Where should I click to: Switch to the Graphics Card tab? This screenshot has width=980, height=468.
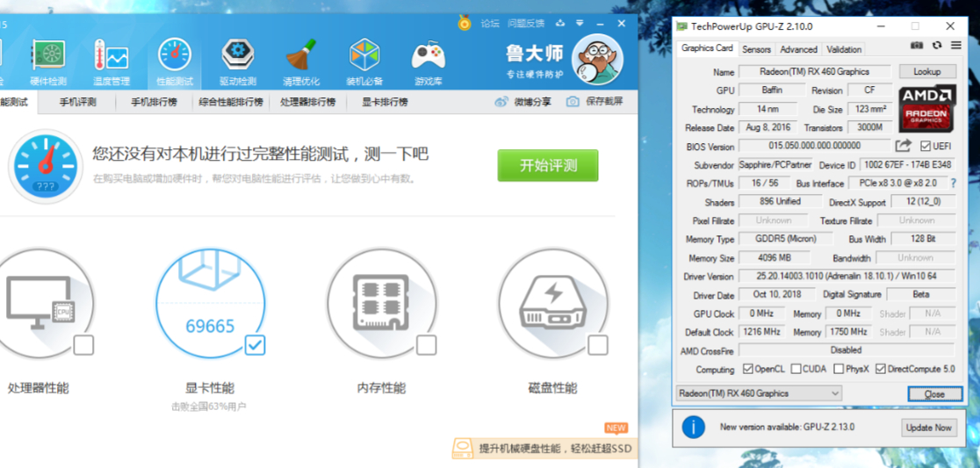(x=707, y=48)
